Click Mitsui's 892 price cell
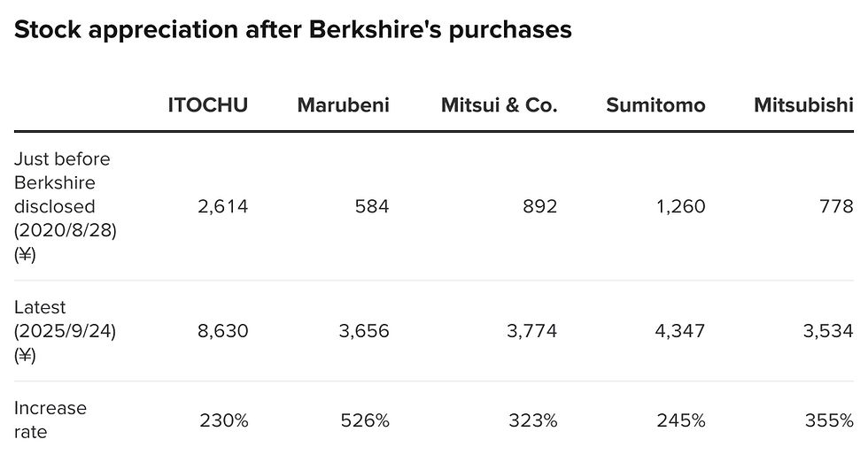This screenshot has height=470, width=868. coord(539,206)
